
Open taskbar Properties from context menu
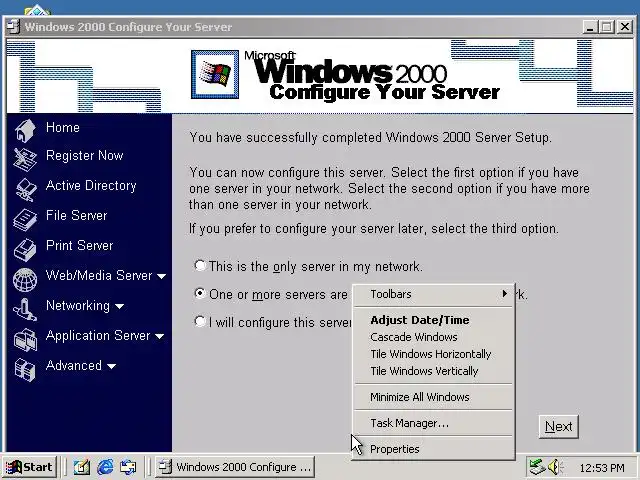433,449
